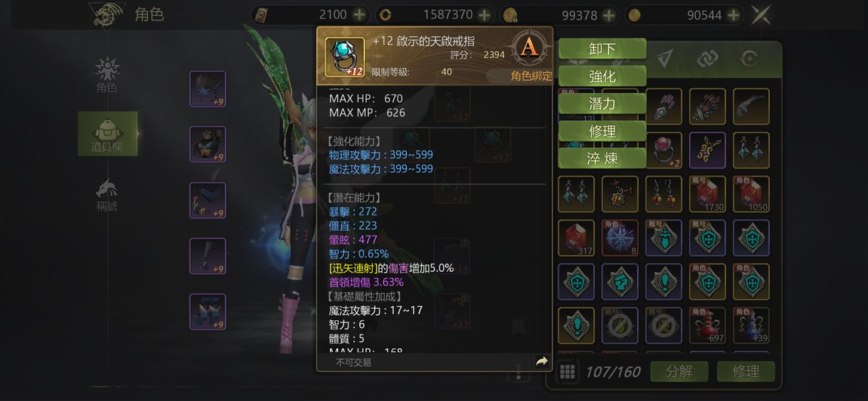Viewport: 868px width, 401px height.
Task: Close the character screen with crossed swords icon
Action: coord(761,15)
